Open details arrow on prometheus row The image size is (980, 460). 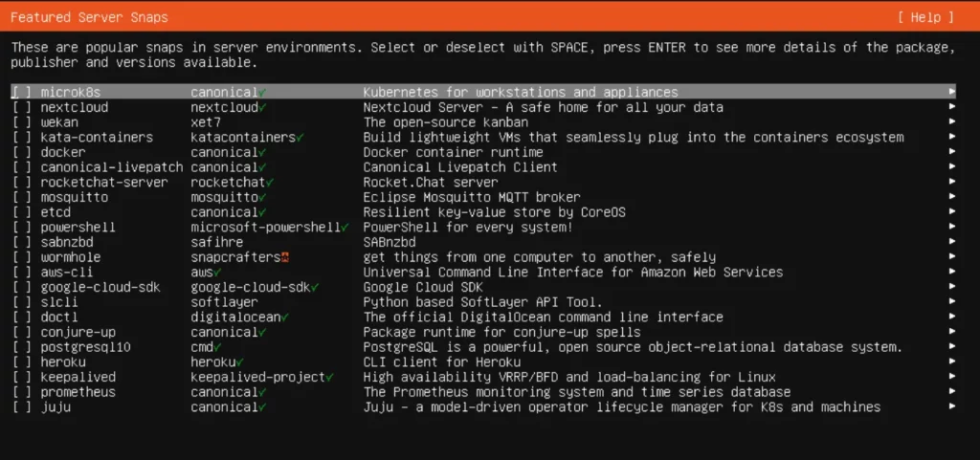coord(952,391)
